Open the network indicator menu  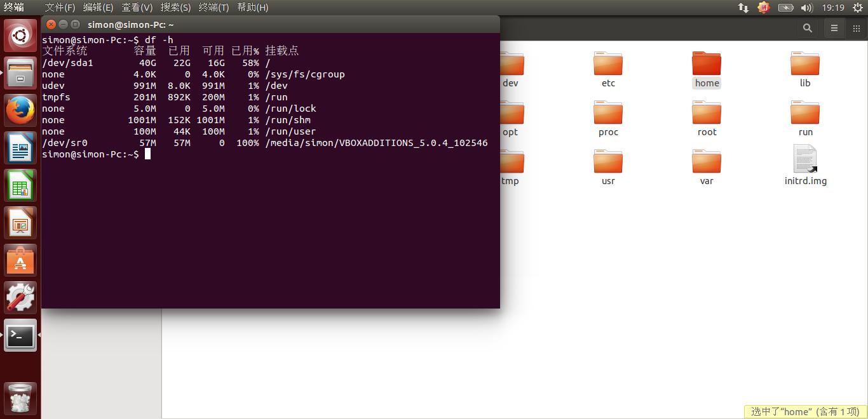tap(743, 8)
